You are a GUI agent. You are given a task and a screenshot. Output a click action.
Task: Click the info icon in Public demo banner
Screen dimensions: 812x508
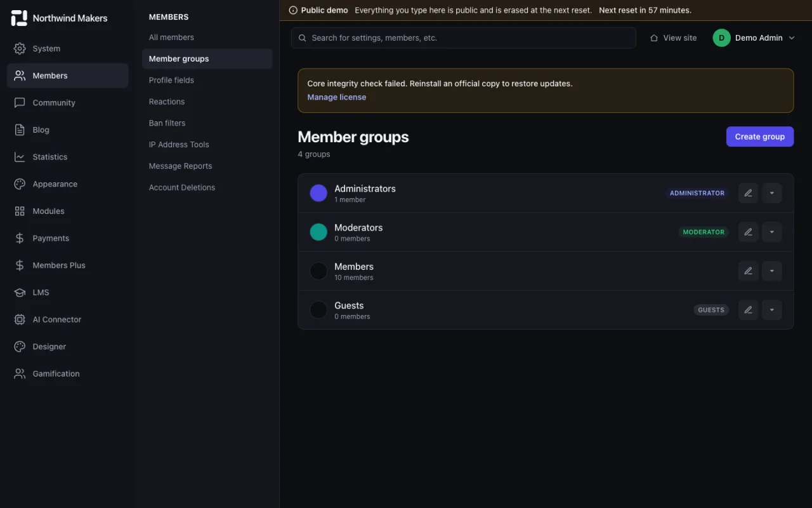[x=293, y=10]
